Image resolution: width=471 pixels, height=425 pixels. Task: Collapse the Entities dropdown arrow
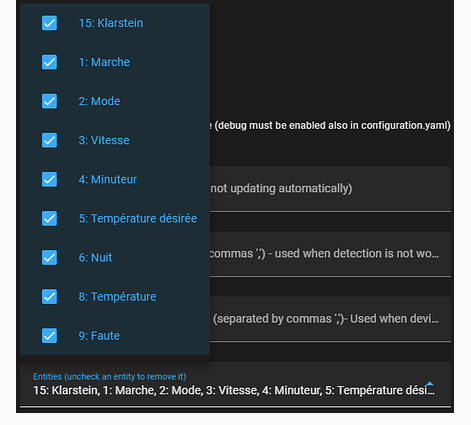click(430, 384)
